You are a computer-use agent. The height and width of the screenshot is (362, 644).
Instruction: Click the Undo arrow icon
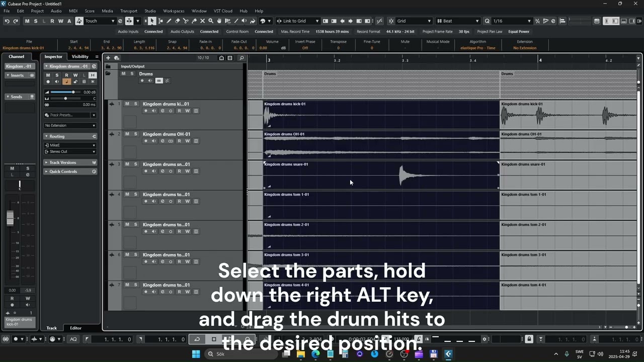click(7, 21)
